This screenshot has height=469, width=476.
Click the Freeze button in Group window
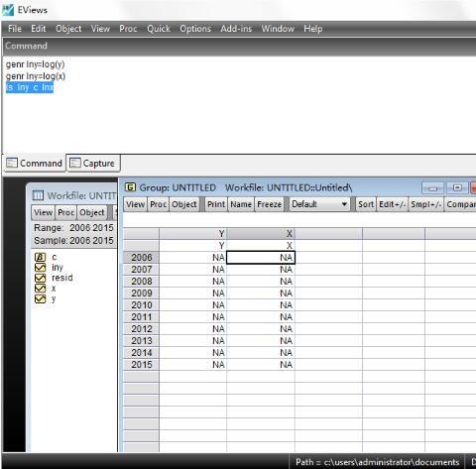point(269,204)
